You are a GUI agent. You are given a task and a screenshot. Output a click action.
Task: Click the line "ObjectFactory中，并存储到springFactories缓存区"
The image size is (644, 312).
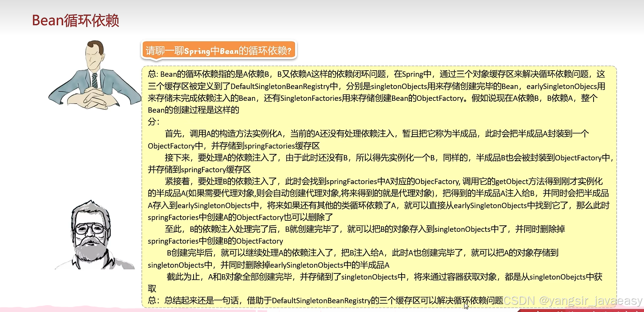tap(234, 146)
